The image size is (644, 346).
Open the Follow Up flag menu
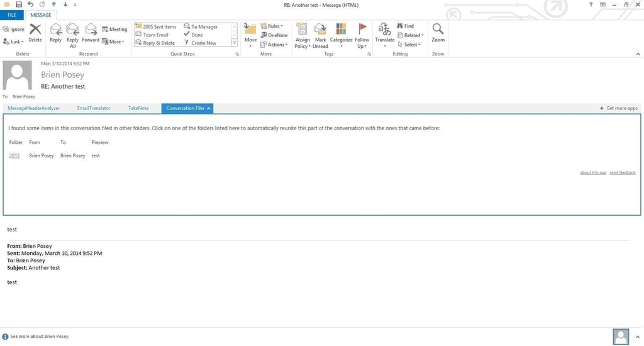(362, 36)
